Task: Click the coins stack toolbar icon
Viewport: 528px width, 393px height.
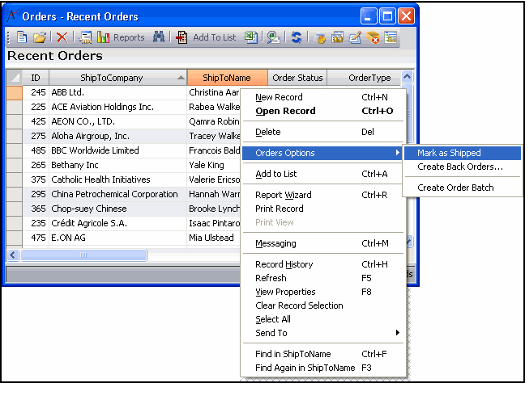Action: tap(320, 38)
